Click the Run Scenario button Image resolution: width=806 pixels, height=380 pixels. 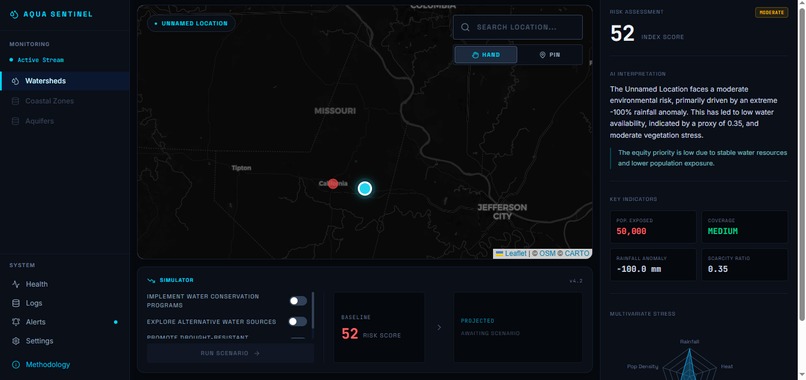pyautogui.click(x=230, y=353)
